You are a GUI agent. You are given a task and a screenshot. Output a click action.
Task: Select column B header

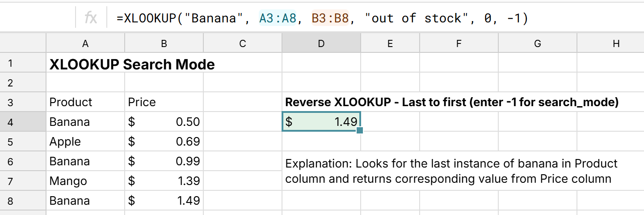click(x=164, y=43)
